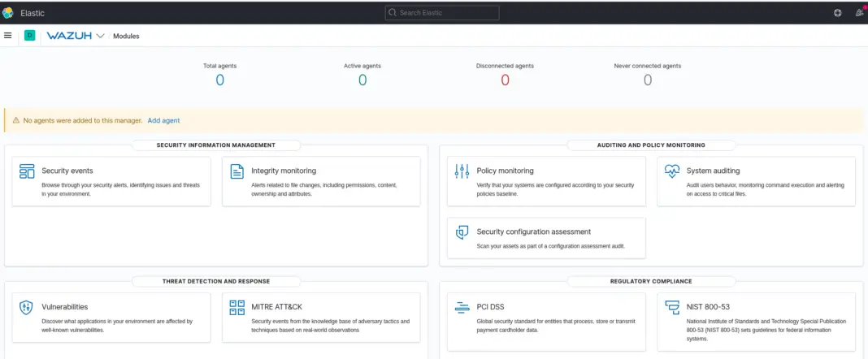This screenshot has width=868, height=359.
Task: Click the PCI DSS icon
Action: (x=462, y=307)
